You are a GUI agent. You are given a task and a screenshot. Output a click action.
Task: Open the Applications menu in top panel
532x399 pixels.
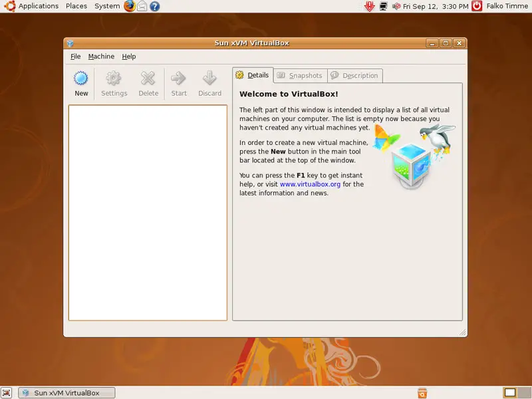(x=39, y=6)
